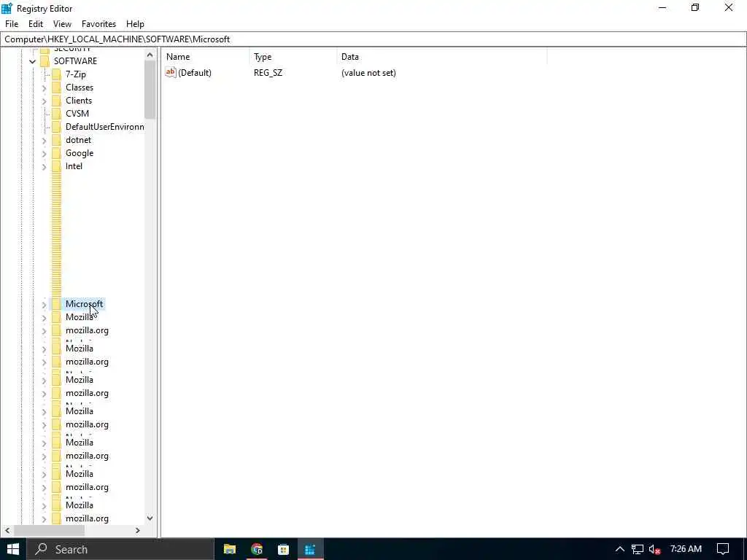Viewport: 747px width, 560px height.
Task: Expand the Microsoft key
Action: (44, 304)
